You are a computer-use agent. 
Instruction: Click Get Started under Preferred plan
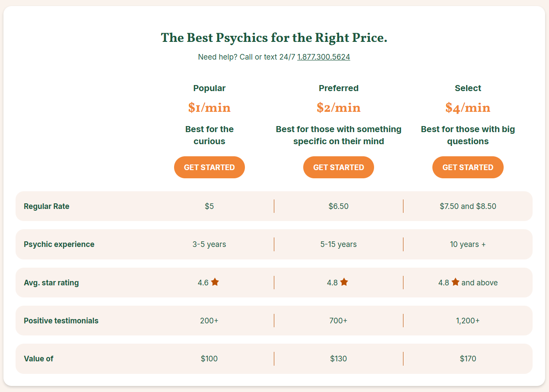click(338, 168)
